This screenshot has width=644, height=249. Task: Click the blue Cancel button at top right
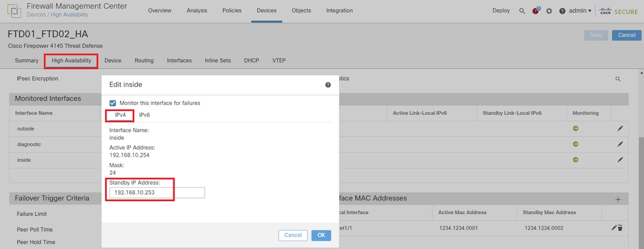tap(627, 35)
